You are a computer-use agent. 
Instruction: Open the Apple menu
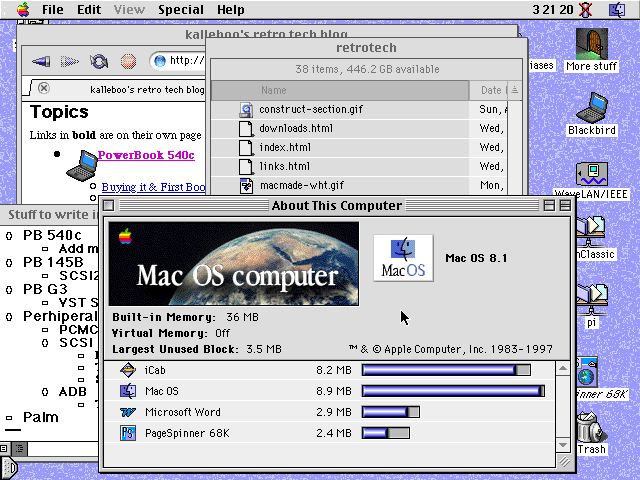click(23, 9)
